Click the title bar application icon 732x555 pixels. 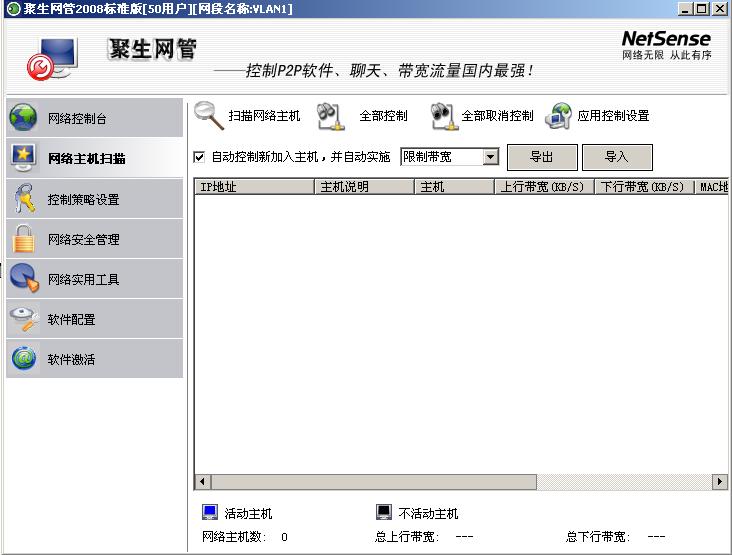14,8
